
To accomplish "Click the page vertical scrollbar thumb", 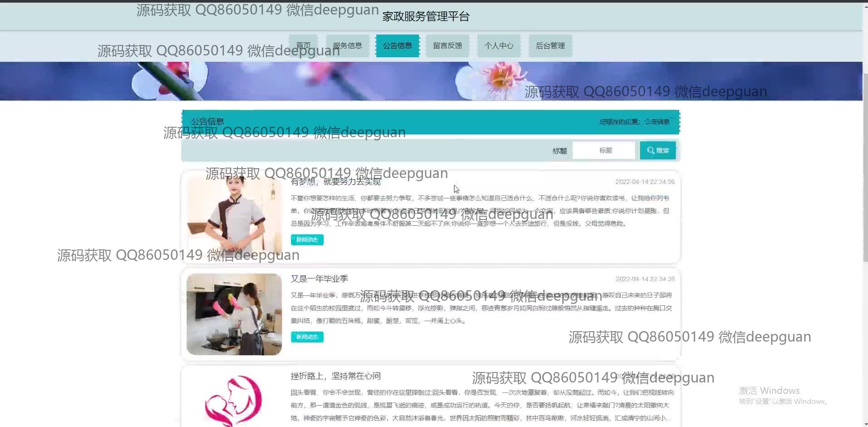I will tap(865, 167).
